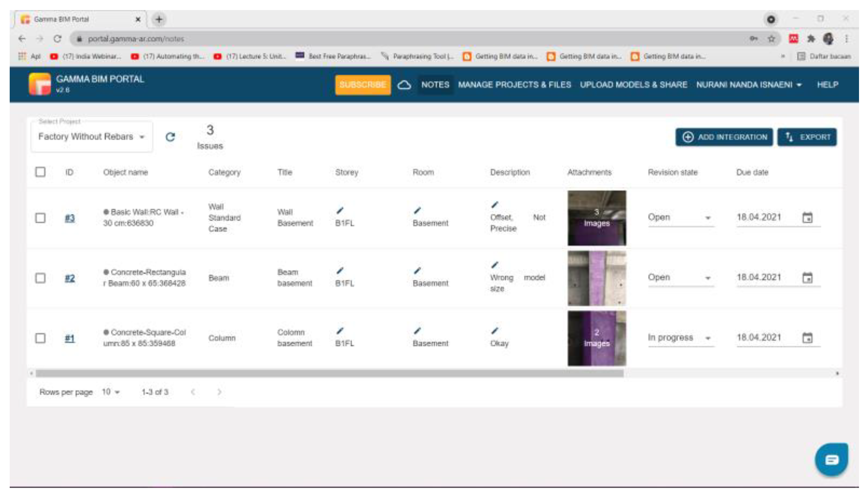Edit the Storey pencil icon for issue #3
This screenshot has width=868, height=498.
[340, 211]
